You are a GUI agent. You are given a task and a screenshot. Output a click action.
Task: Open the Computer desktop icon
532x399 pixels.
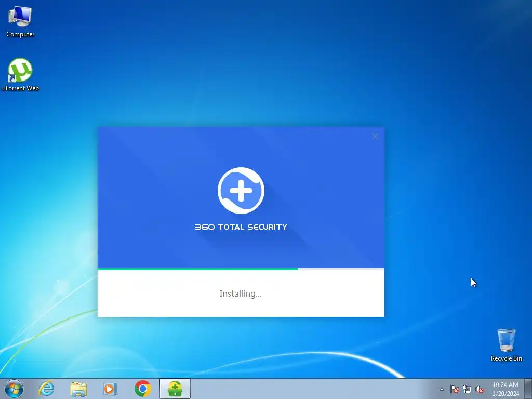[x=20, y=22]
